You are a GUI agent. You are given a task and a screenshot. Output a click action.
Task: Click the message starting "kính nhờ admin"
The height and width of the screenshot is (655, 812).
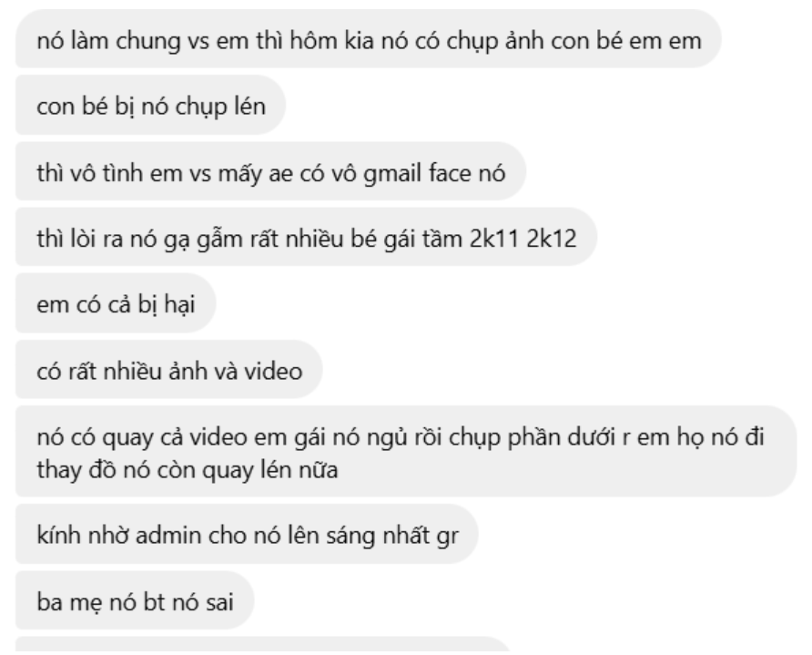pos(247,534)
